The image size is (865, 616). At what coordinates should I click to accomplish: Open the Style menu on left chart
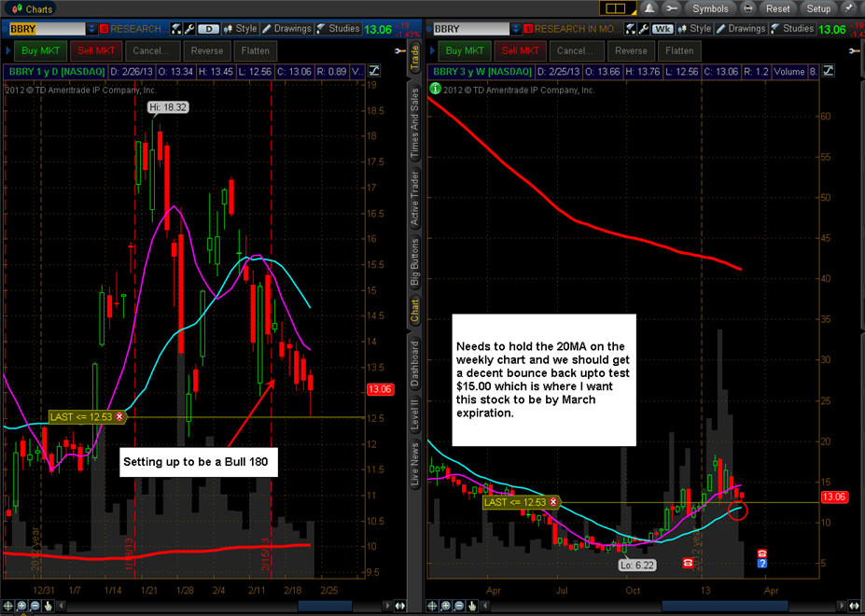[x=241, y=29]
